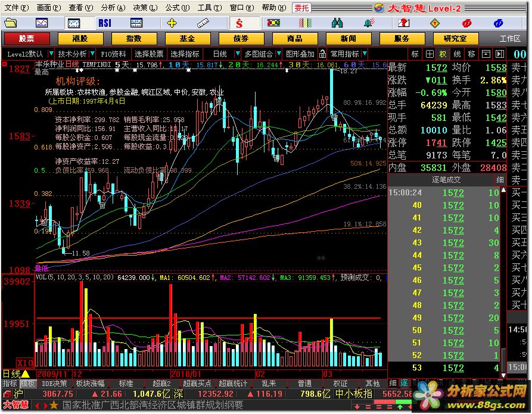Viewport: 532px width, 414px height.
Task: Click the trade list vertical scrollbar
Action: pyautogui.click(x=503, y=282)
